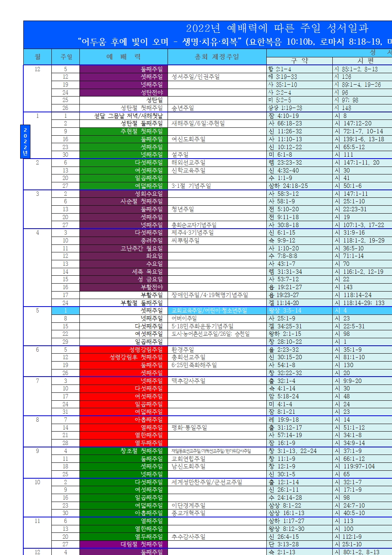The width and height of the screenshot is (392, 555).
Task: Click the '총회 제정주일' column header
Action: pos(217,57)
